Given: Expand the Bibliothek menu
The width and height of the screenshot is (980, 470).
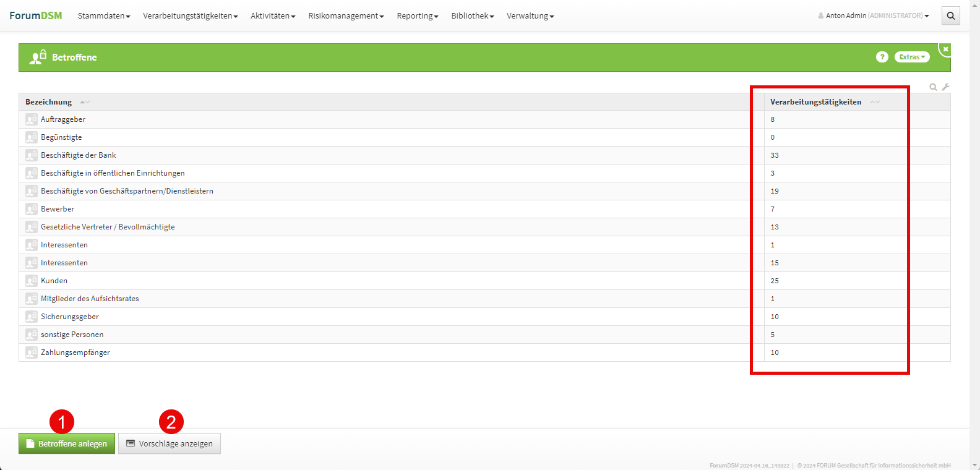Looking at the screenshot, I should (473, 15).
